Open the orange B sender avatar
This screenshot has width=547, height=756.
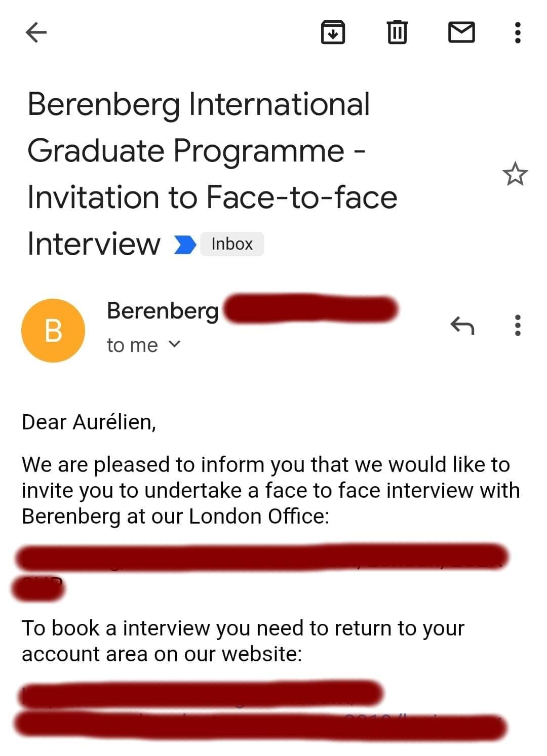(53, 331)
